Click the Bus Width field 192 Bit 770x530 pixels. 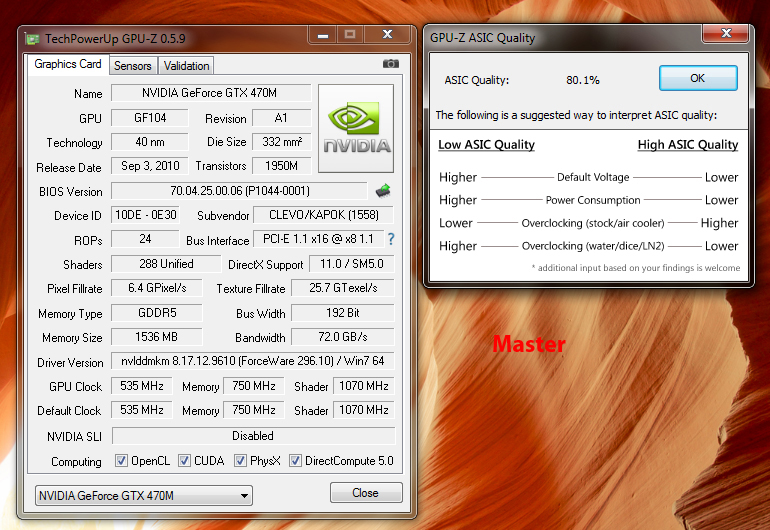(x=343, y=313)
